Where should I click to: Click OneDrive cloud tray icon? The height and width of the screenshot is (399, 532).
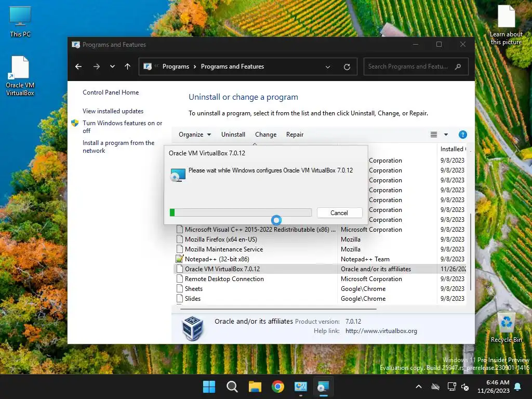(x=435, y=387)
